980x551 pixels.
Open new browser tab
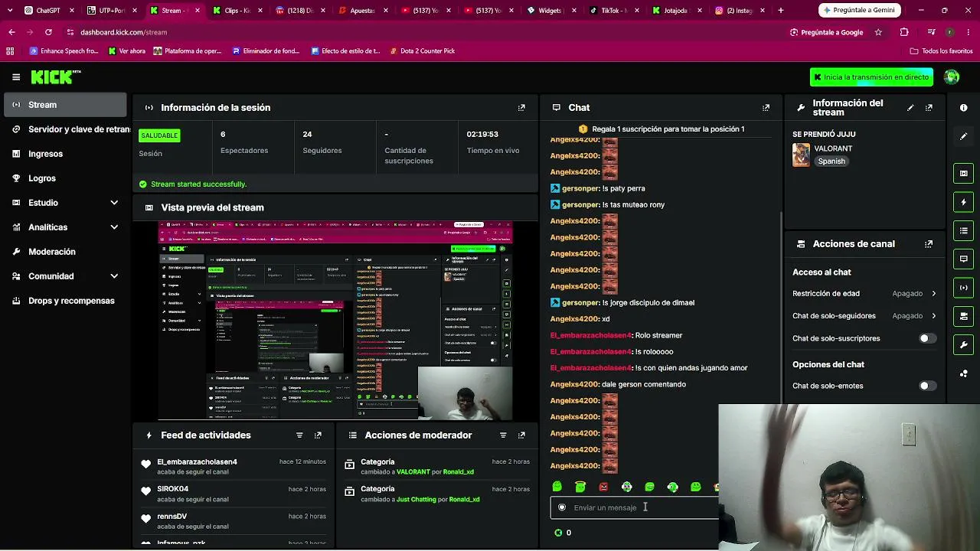click(x=780, y=11)
